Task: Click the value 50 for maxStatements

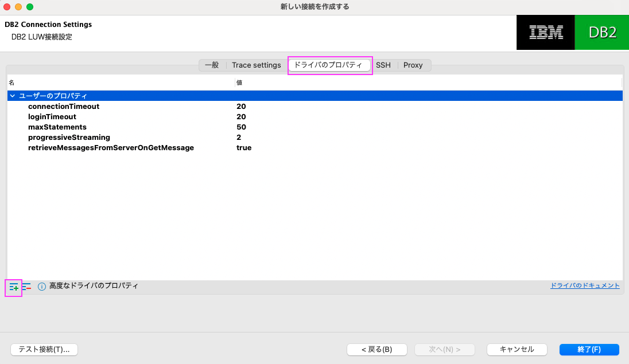Action: click(241, 127)
